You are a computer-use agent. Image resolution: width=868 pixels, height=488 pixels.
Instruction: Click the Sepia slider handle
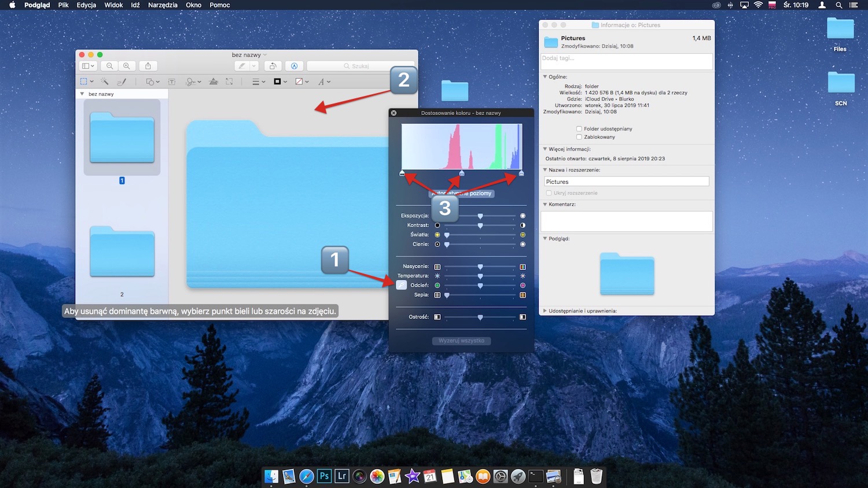(x=446, y=295)
